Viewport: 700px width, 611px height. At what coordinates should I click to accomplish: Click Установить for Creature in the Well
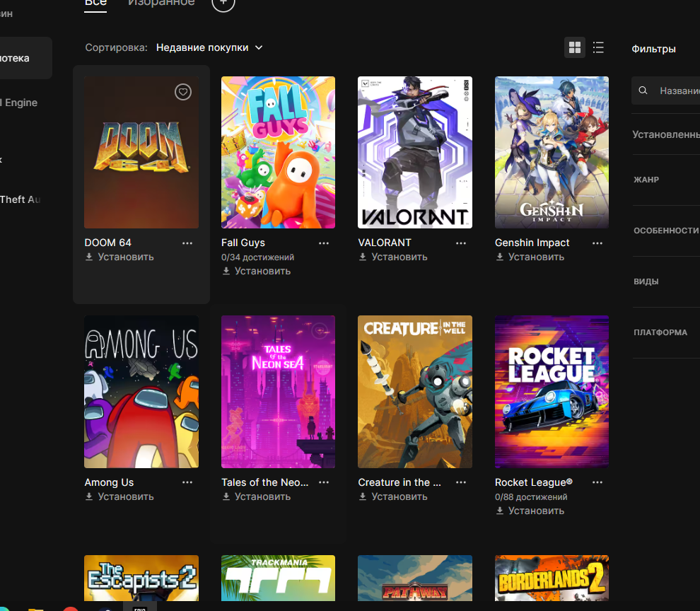(x=399, y=496)
